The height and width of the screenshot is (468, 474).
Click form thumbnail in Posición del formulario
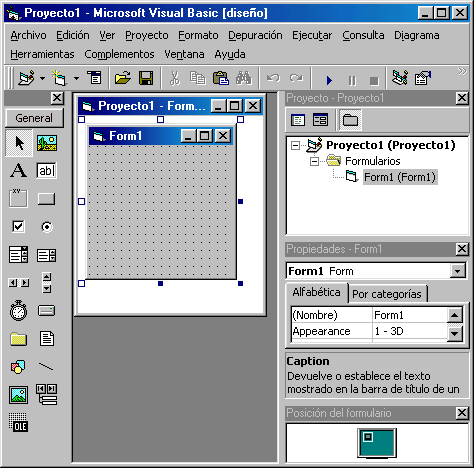pyautogui.click(x=368, y=437)
